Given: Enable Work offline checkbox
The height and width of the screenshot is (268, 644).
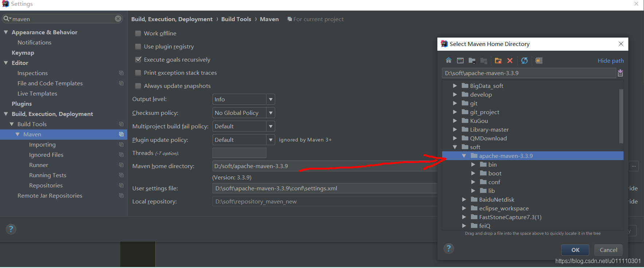Looking at the screenshot, I should (x=138, y=33).
